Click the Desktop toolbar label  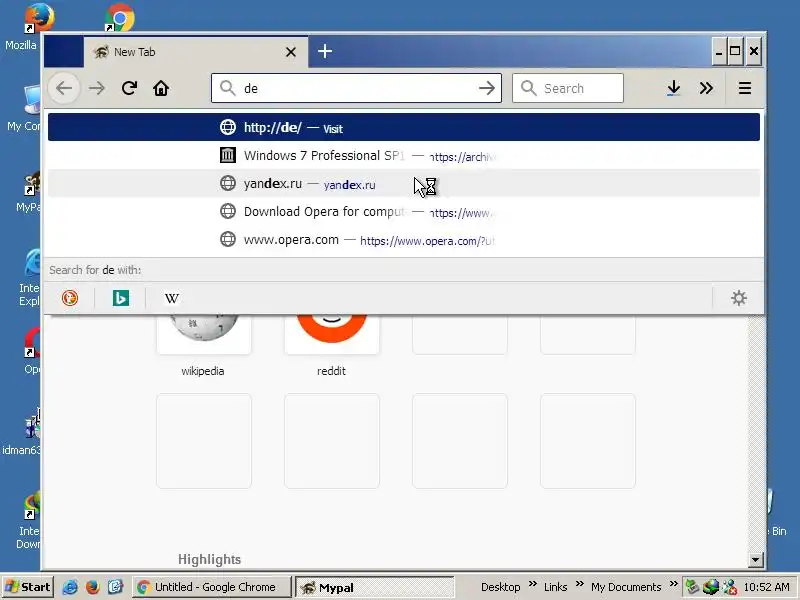click(501, 587)
